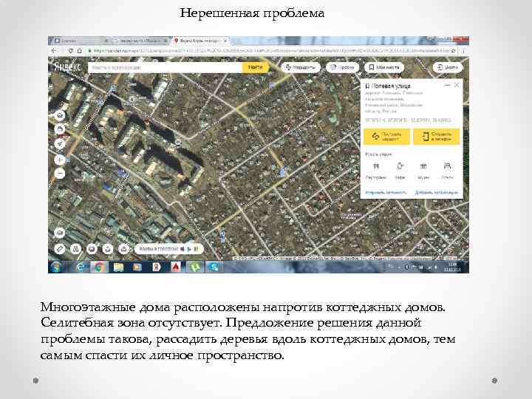Click the Войти sign-in button
This screenshot has width=532, height=399.
pyautogui.click(x=448, y=67)
